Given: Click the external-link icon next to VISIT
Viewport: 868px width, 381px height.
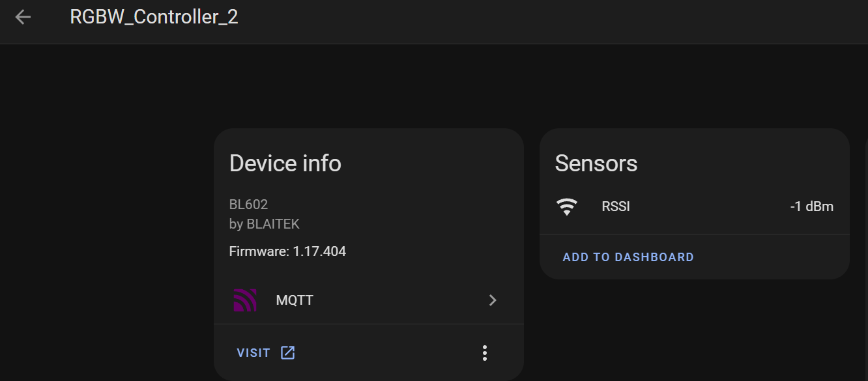Looking at the screenshot, I should click(x=287, y=353).
